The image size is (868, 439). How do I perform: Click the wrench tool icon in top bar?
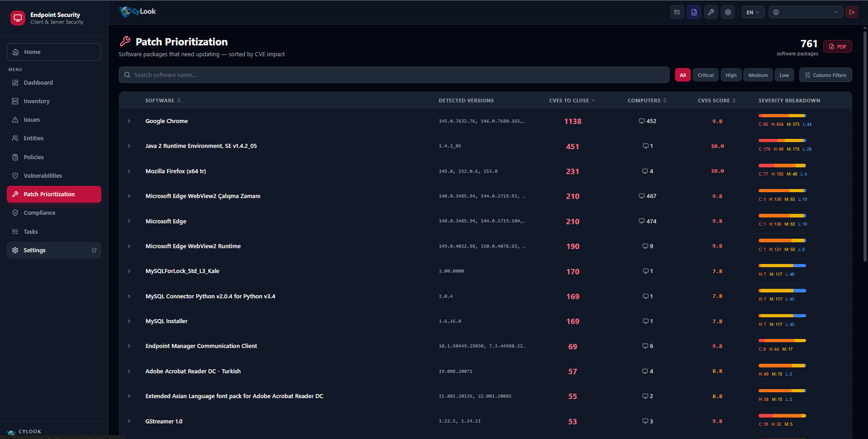point(711,12)
